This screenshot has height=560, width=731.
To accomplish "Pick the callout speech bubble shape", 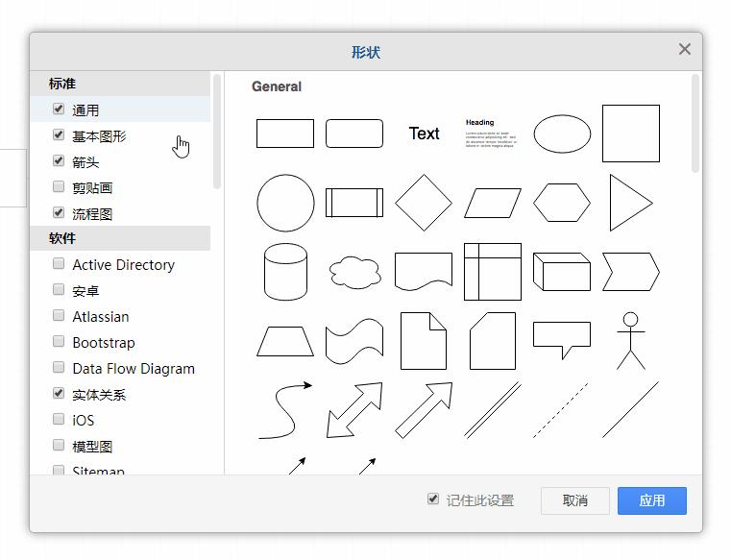I will pos(562,339).
